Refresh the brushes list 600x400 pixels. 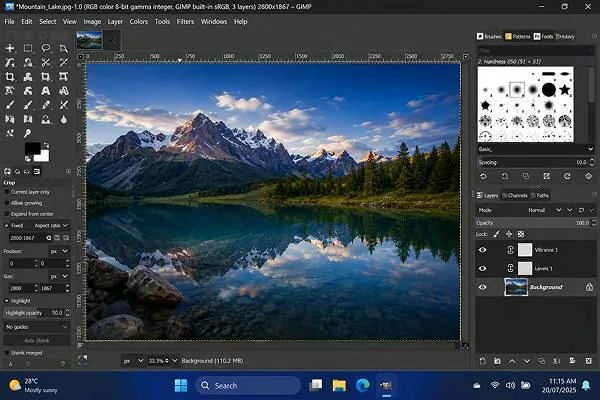pyautogui.click(x=567, y=176)
